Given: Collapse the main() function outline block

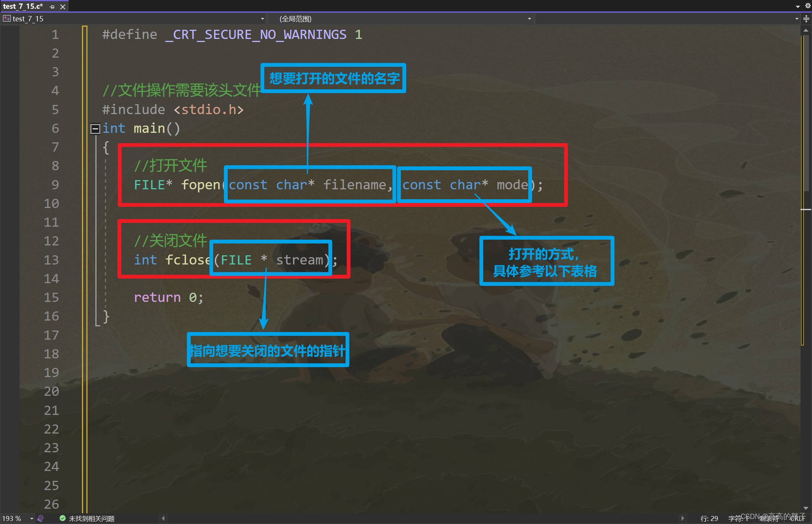Looking at the screenshot, I should coord(95,129).
